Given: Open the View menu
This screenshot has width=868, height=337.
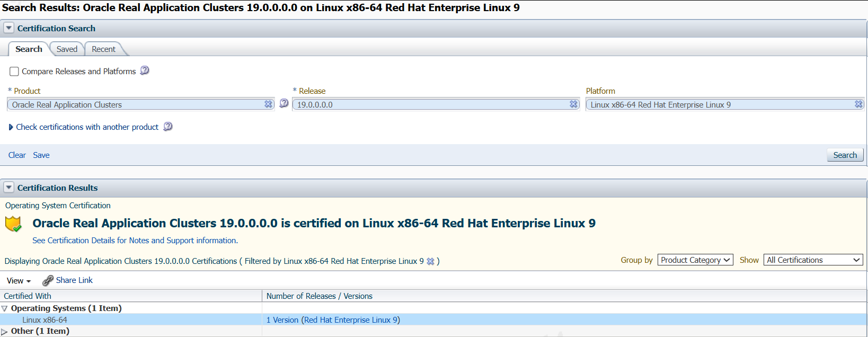Looking at the screenshot, I should (x=19, y=281).
